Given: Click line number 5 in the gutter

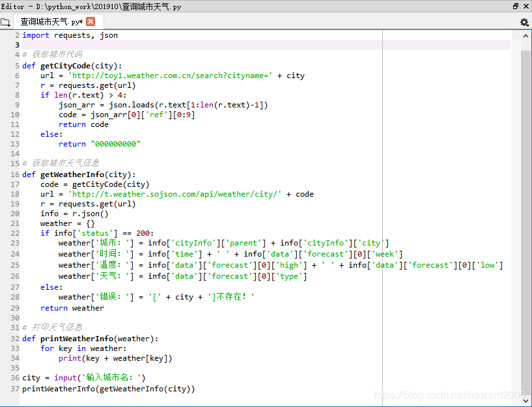Looking at the screenshot, I should (17, 66).
